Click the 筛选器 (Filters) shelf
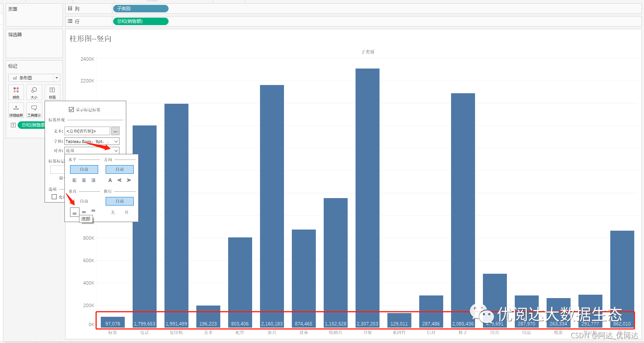This screenshot has width=644, height=343. coord(34,43)
